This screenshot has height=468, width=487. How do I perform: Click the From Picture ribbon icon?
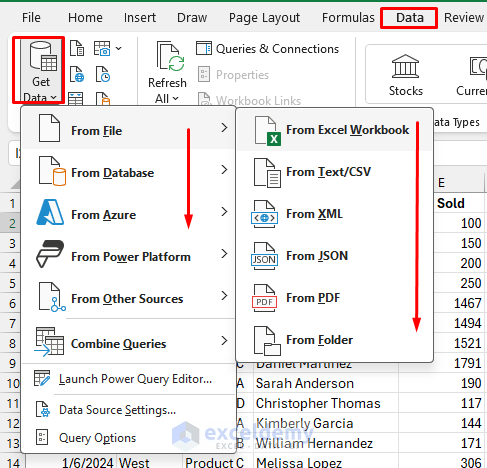(x=102, y=49)
